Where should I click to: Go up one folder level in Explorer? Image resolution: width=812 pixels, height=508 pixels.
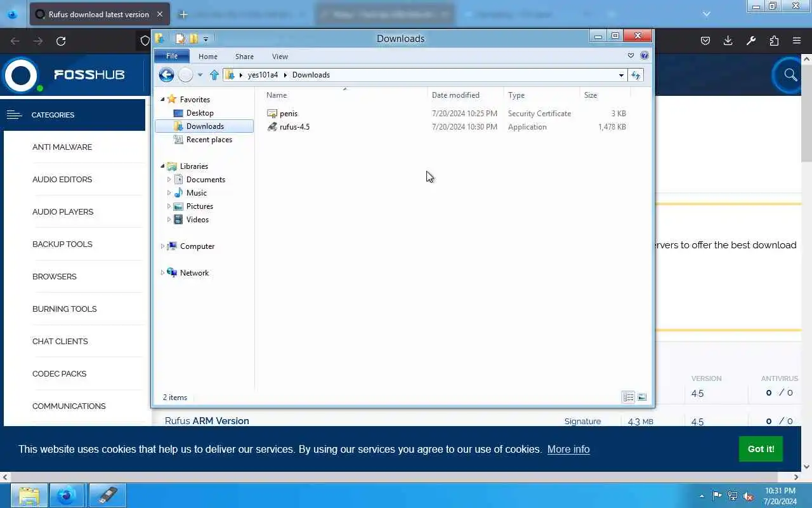point(214,75)
